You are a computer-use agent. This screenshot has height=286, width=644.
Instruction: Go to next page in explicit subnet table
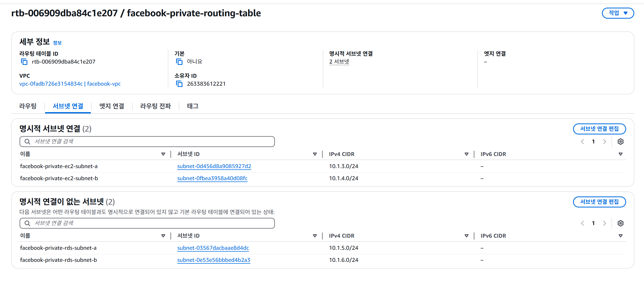click(x=605, y=142)
